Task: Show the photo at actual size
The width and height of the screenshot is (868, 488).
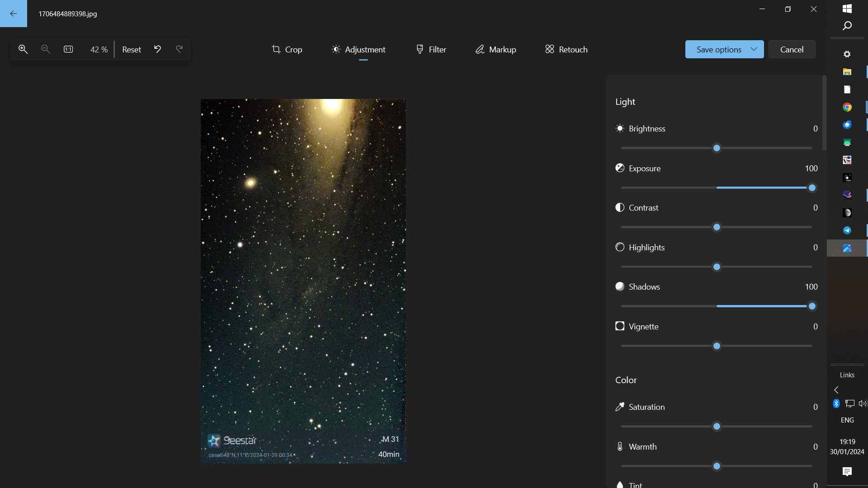Action: point(68,49)
